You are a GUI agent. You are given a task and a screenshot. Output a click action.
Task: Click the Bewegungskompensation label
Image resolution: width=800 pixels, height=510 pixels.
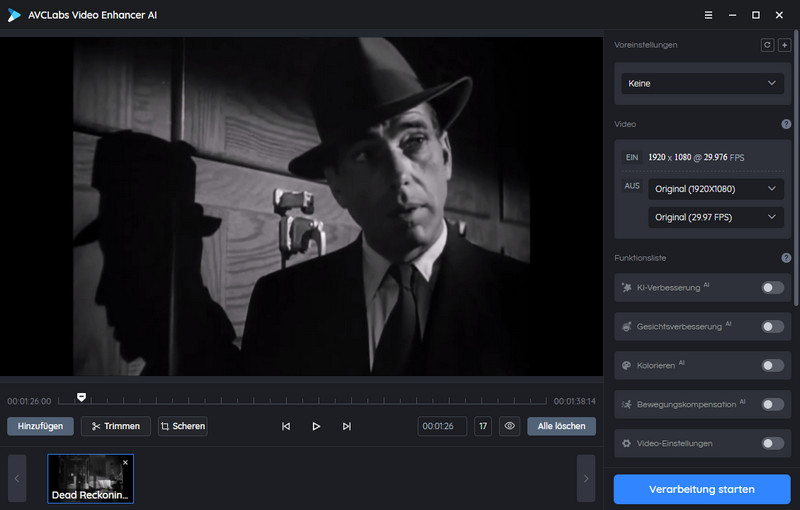point(686,404)
